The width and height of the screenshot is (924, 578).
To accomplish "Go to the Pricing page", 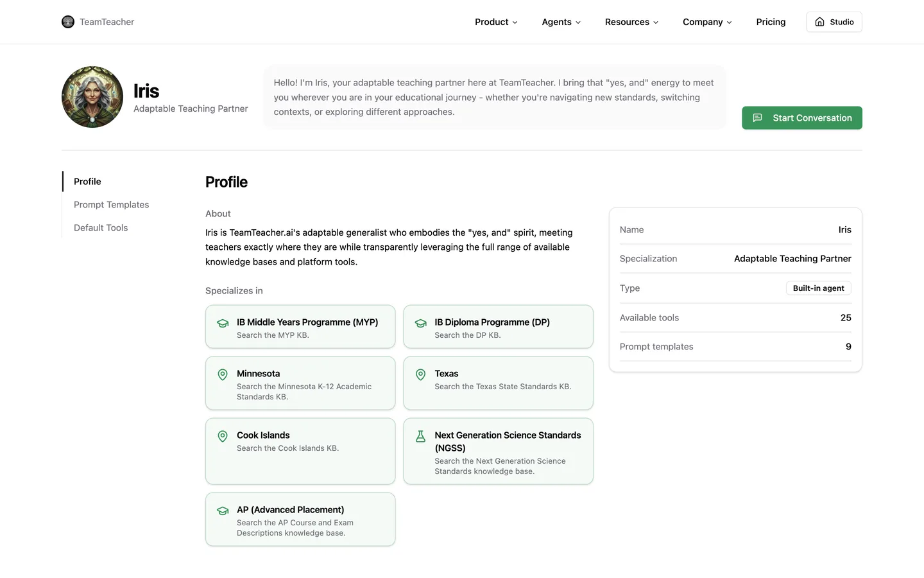I will 771,22.
